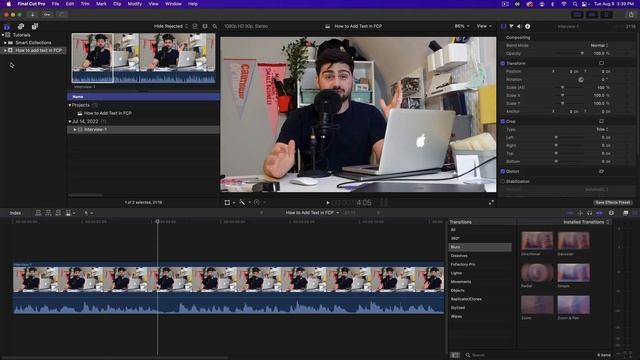
Task: Click the Save Effects Preset button
Action: click(612, 202)
